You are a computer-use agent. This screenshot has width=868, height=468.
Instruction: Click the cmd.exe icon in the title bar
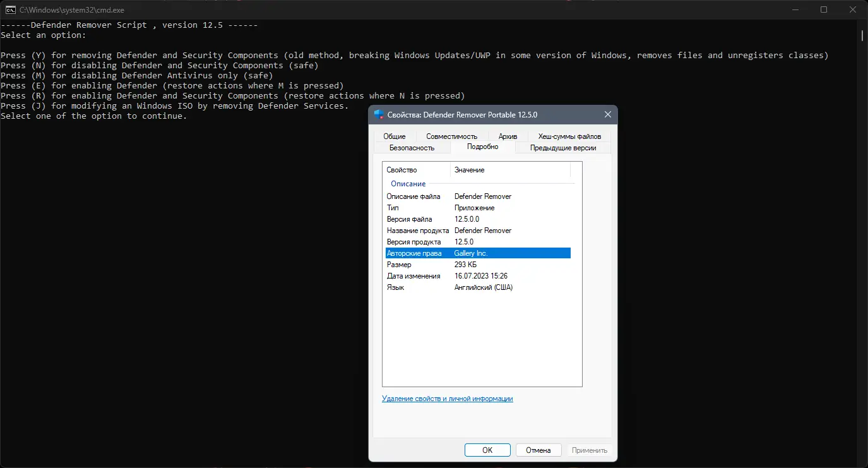coord(11,10)
